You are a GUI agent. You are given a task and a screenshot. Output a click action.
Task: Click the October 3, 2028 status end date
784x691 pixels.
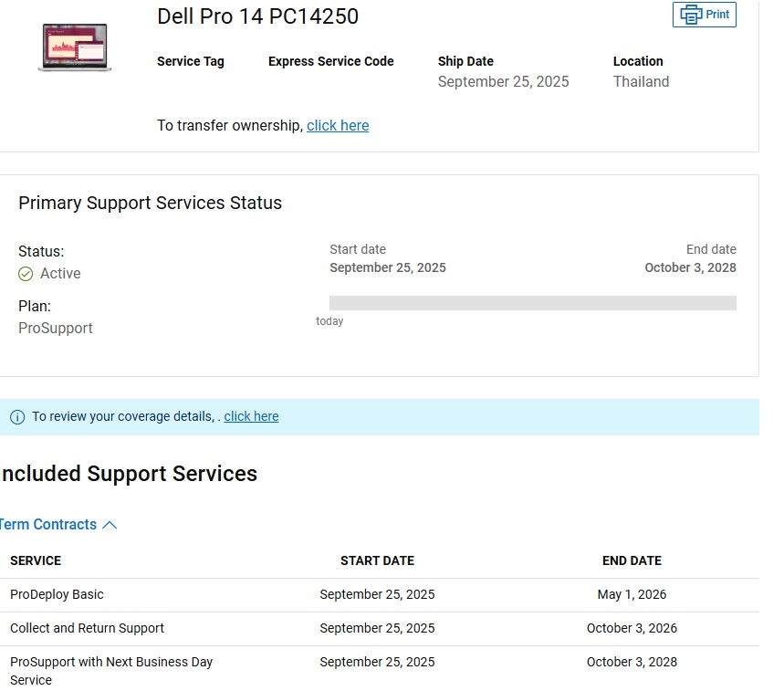pos(690,267)
